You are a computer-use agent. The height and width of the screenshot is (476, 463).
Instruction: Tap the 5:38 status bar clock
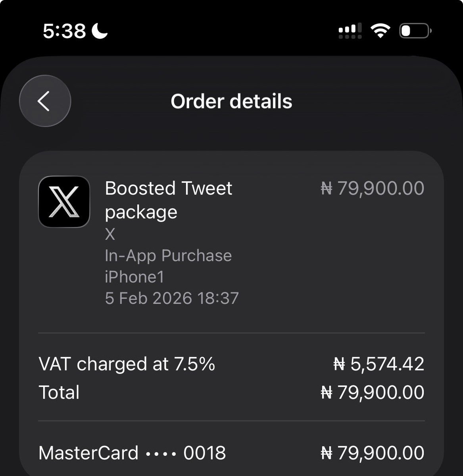pyautogui.click(x=64, y=31)
